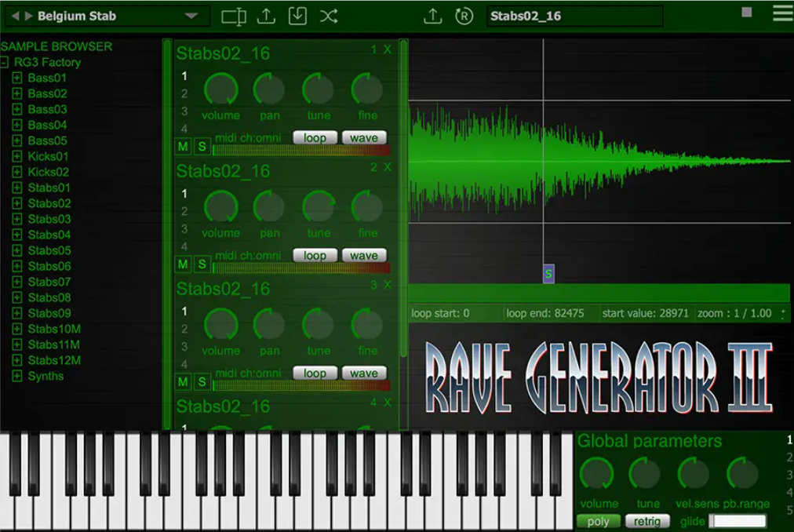The height and width of the screenshot is (532, 794).
Task: Toggle the loop button on layer 2
Action: pos(315,255)
